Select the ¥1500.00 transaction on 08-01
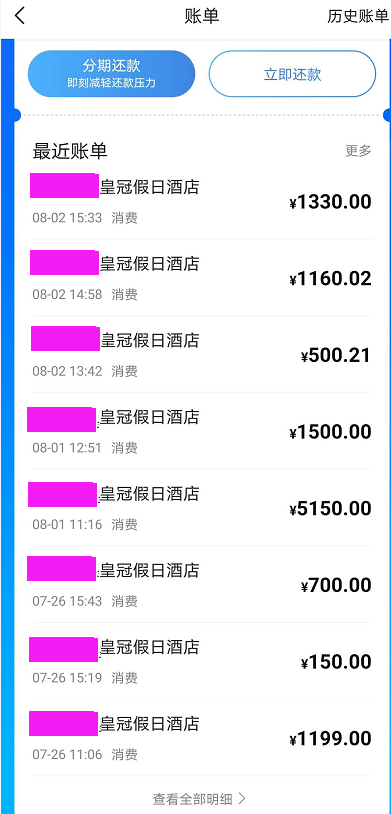391x814 pixels. point(201,431)
